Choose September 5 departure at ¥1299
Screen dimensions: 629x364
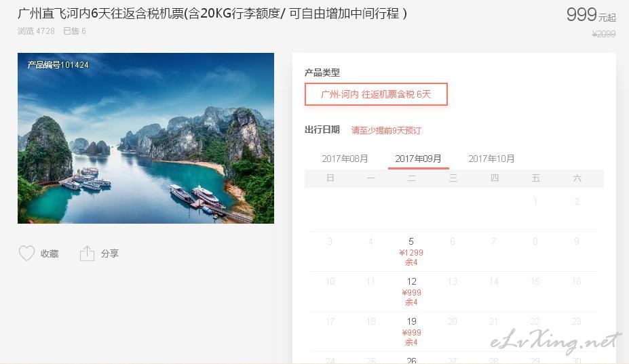click(411, 251)
